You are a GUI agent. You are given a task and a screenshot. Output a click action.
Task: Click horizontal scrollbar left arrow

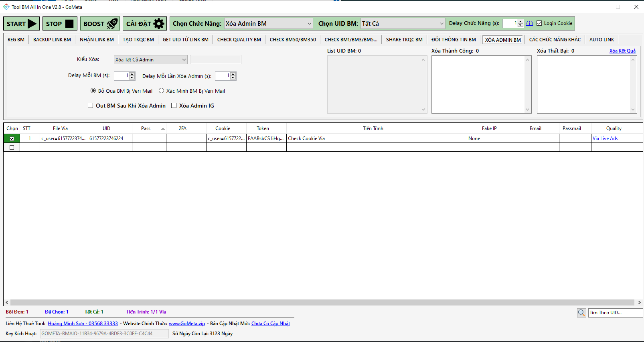(x=7, y=303)
